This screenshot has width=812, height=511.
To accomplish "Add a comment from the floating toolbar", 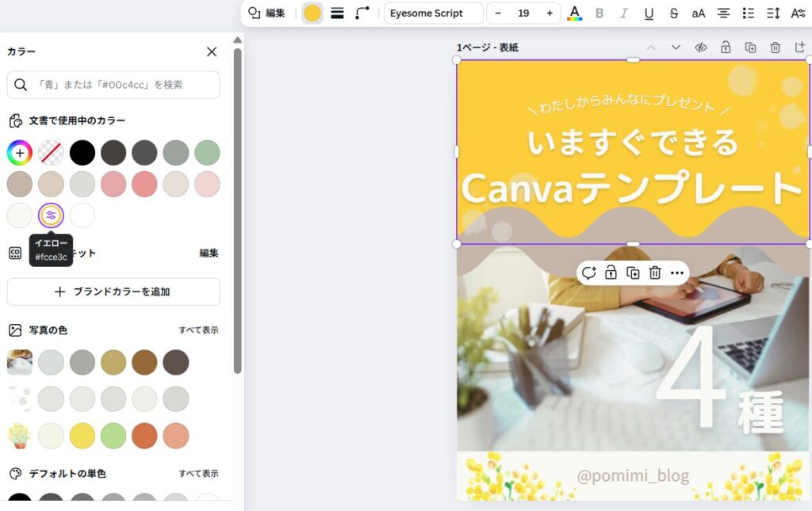I will pyautogui.click(x=589, y=273).
